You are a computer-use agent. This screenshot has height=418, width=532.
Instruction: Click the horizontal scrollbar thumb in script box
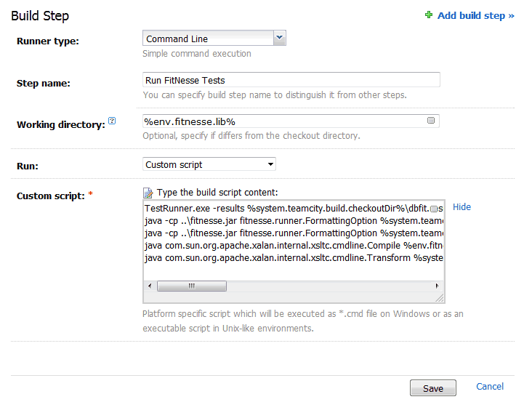192,286
